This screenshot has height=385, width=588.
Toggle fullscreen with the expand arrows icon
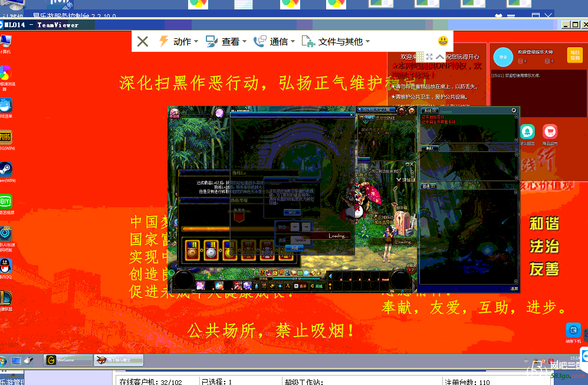[429, 57]
